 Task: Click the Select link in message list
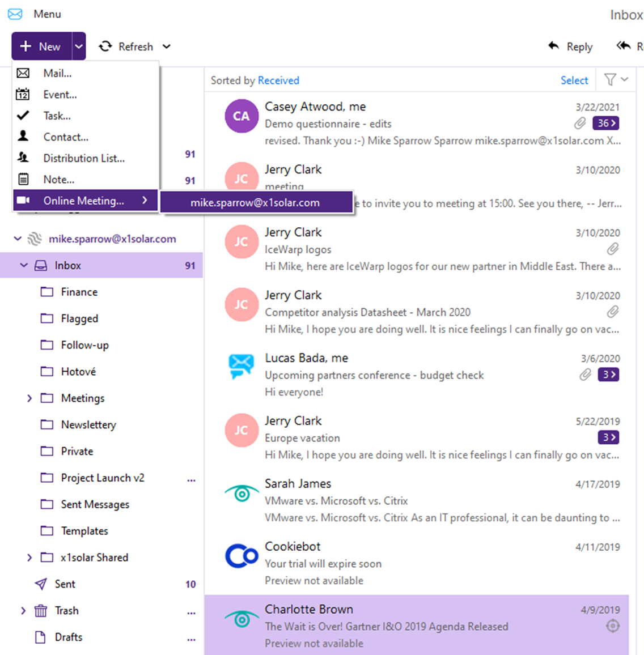click(574, 80)
